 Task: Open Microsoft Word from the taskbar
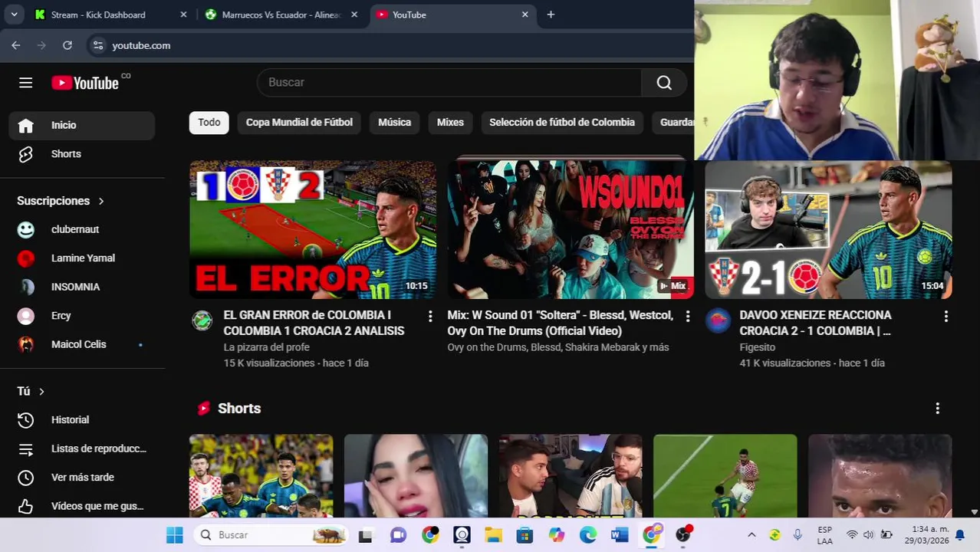pyautogui.click(x=620, y=535)
